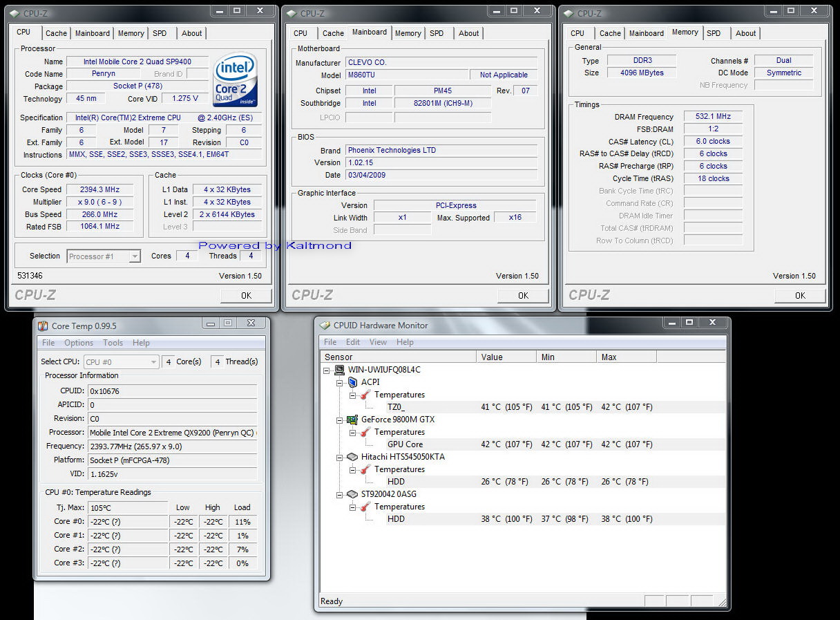This screenshot has height=620, width=840.
Task: Click the Model field showing M860TU
Action: pos(407,75)
